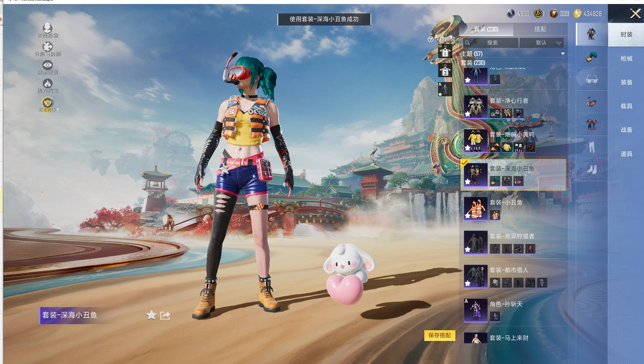Click the 搜索 (search) field
644x364 pixels.
coord(492,43)
